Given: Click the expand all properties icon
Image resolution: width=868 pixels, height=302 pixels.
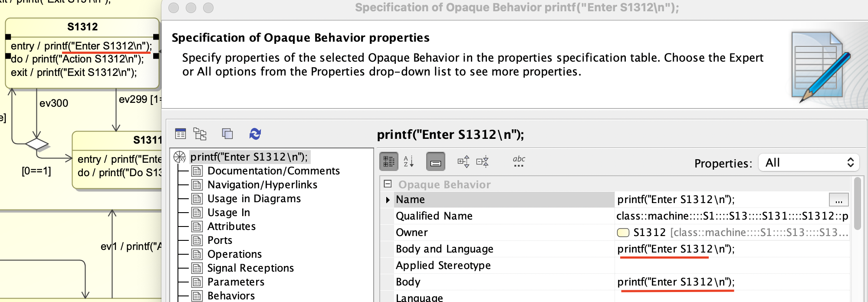Looking at the screenshot, I should 463,161.
